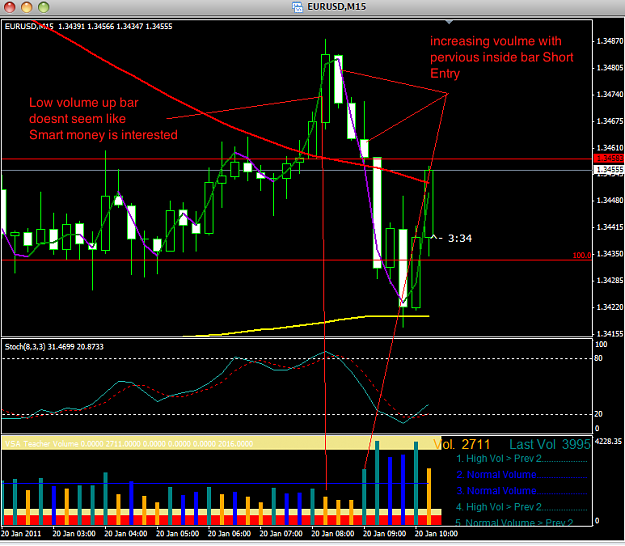Select the EURUSD,M15 OHLC label in chart corner
The width and height of the screenshot is (625, 546).
pos(88,26)
